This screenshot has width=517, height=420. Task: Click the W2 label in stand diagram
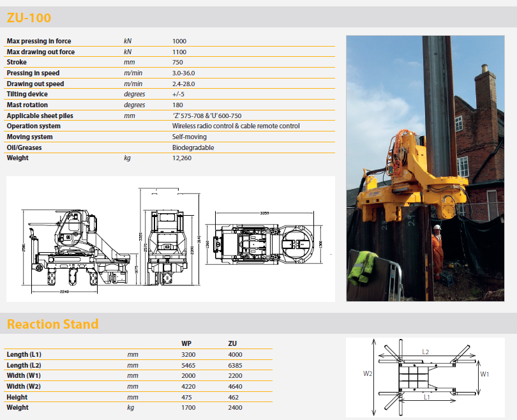tap(368, 373)
